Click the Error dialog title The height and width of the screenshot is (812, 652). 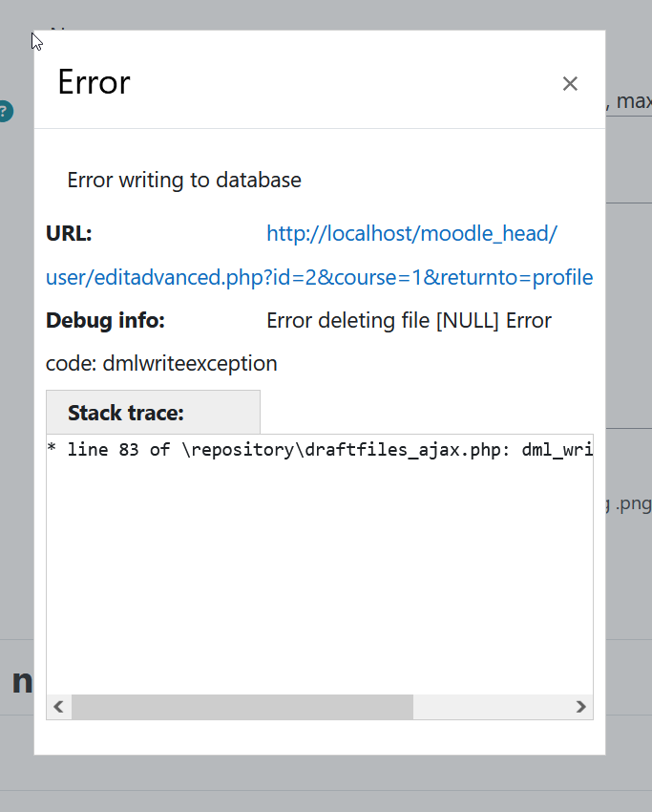95,82
